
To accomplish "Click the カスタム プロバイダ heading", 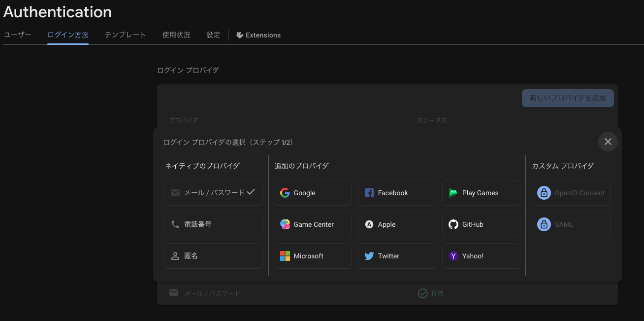I will pyautogui.click(x=563, y=166).
